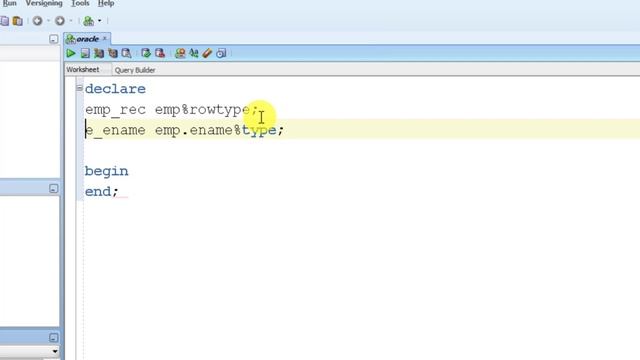
Task: Open an Unshared SQL Worksheet
Action: [x=180, y=53]
